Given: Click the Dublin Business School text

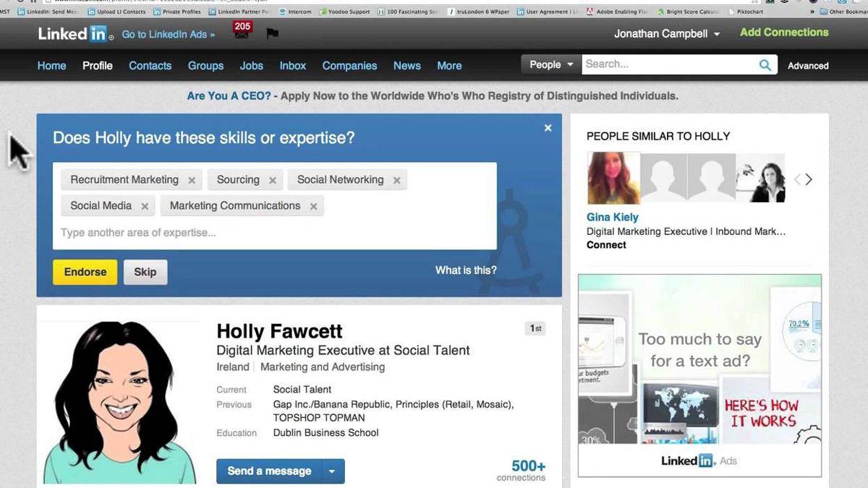Looking at the screenshot, I should tap(325, 433).
